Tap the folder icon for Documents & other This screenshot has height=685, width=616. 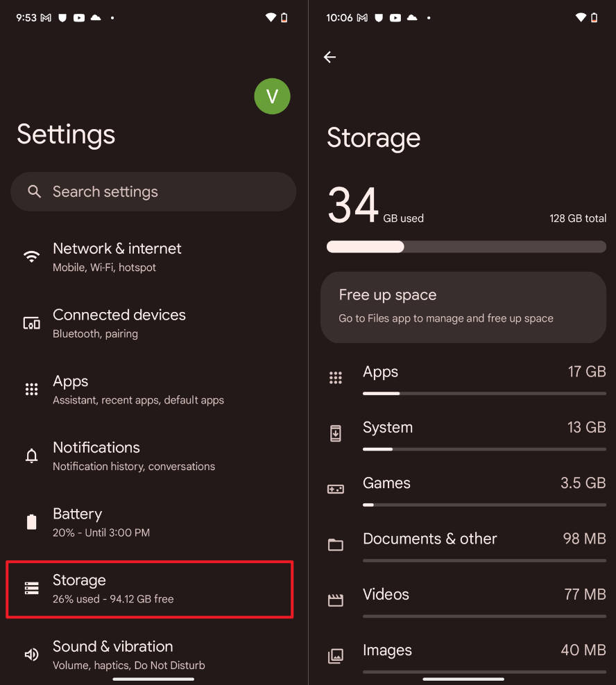[x=336, y=545]
